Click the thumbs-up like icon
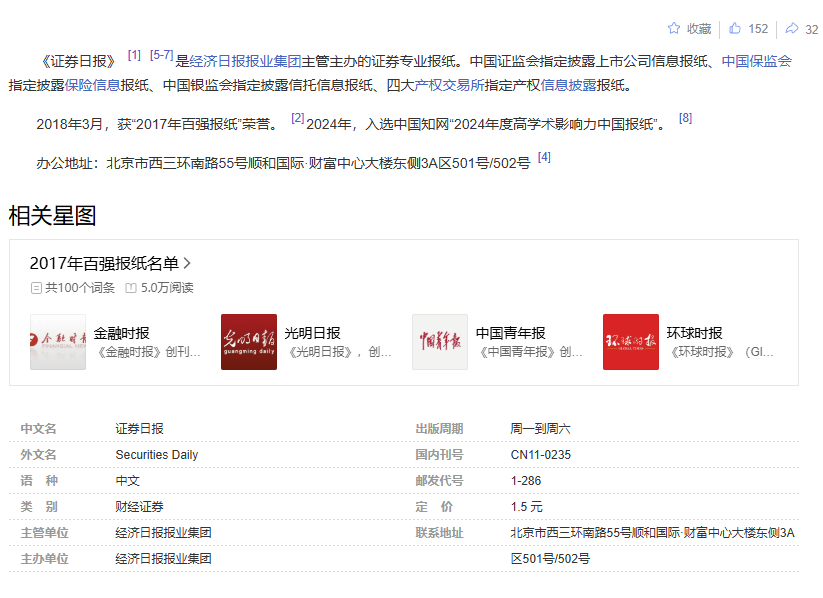Image resolution: width=823 pixels, height=598 pixels. [735, 28]
